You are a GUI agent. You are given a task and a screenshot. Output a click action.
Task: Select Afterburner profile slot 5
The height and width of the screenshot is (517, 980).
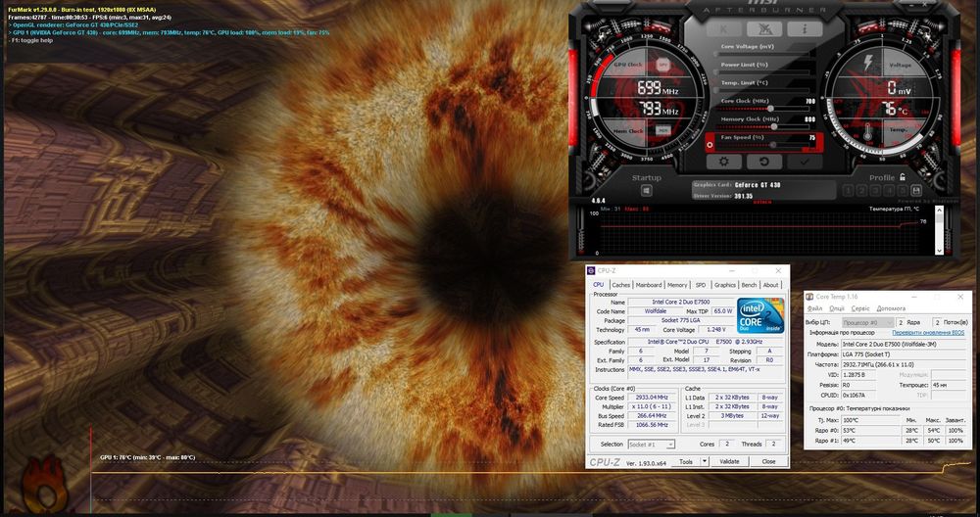pyautogui.click(x=902, y=190)
